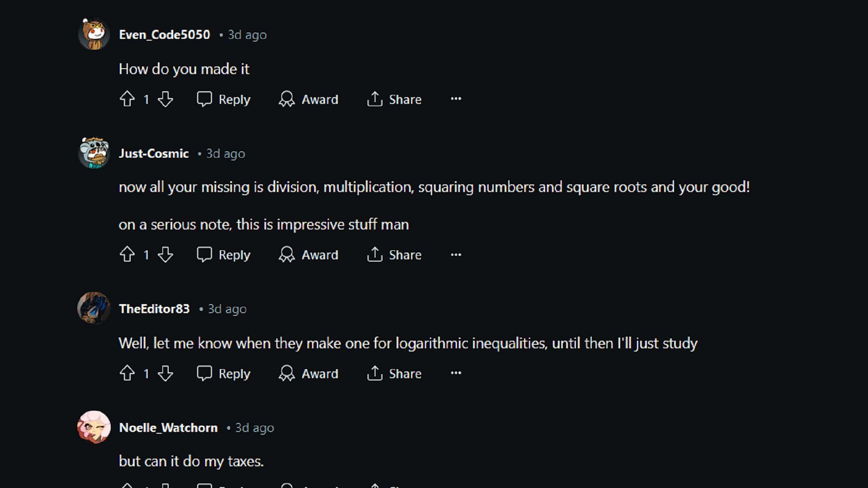This screenshot has height=488, width=868.
Task: Open more options on Even_Code5050's comment
Action: (x=455, y=99)
